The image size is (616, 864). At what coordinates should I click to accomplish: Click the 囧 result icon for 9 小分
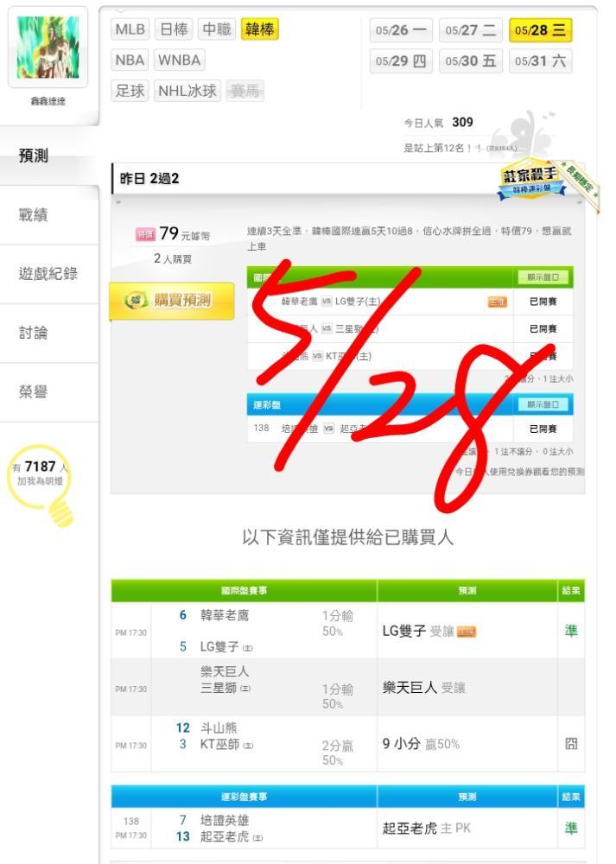coord(571,744)
